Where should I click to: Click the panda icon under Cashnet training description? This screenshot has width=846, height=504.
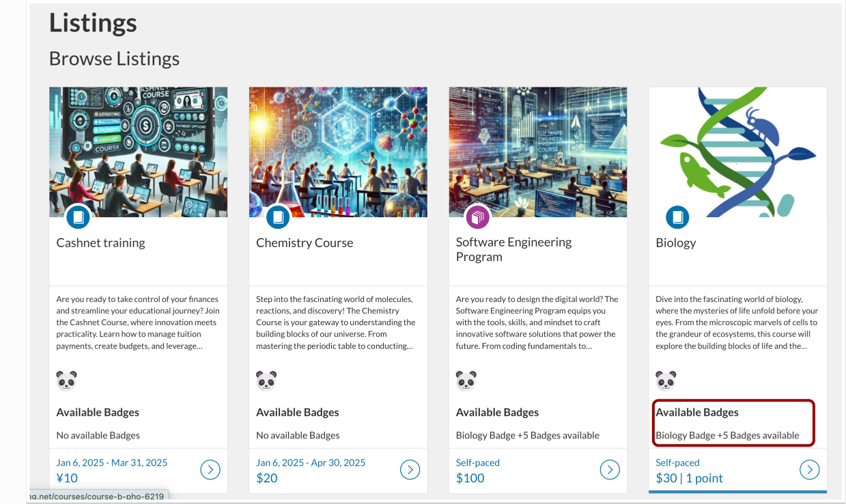66,380
